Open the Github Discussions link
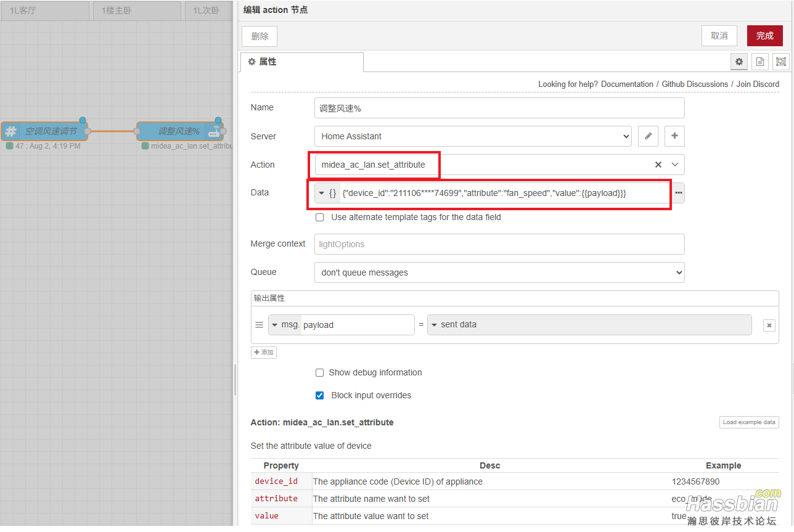This screenshot has width=794, height=532. click(x=695, y=84)
